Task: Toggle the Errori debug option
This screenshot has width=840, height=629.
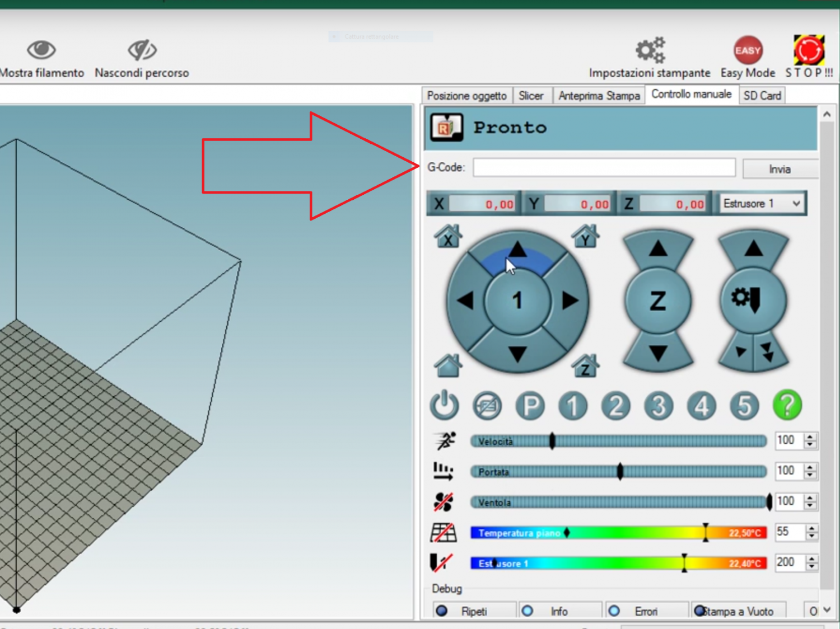Action: 614,611
